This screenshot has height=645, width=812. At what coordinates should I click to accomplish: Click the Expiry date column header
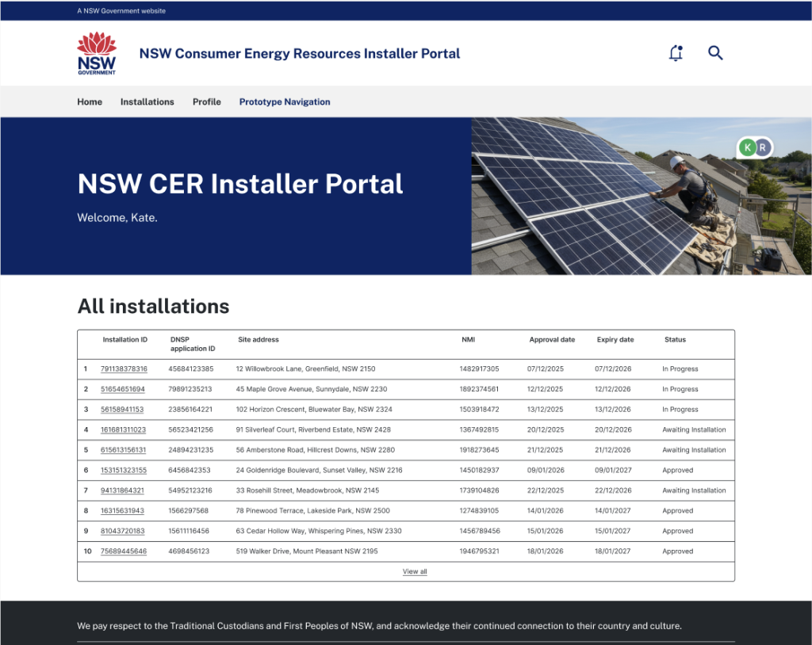pyautogui.click(x=615, y=340)
